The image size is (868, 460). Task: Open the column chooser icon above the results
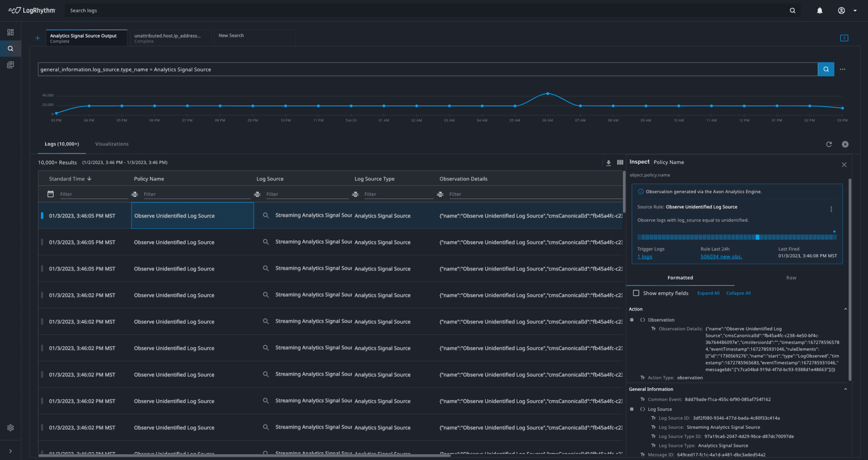pyautogui.click(x=620, y=162)
